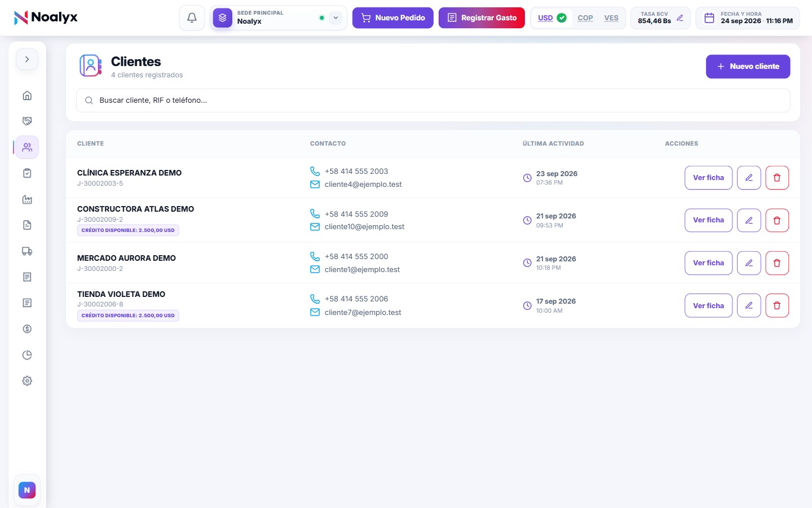Click the checklist receipt icon below the truck
This screenshot has width=812, height=508.
pos(27,277)
